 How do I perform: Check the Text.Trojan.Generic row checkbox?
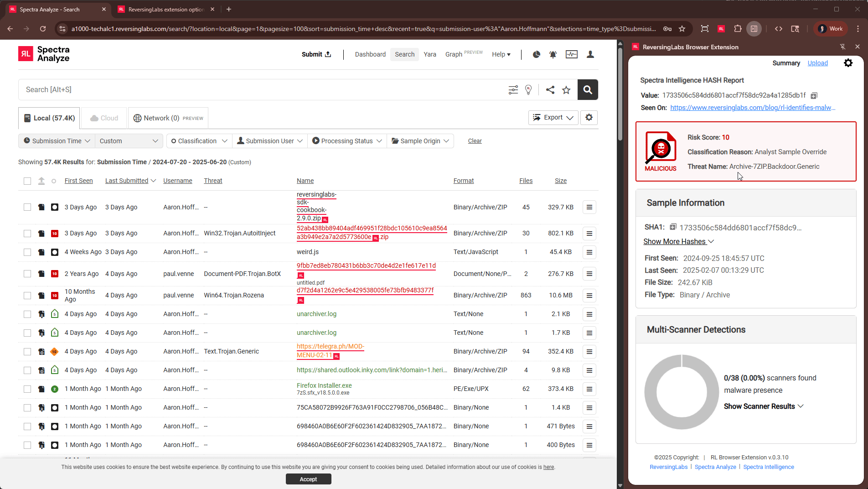(x=27, y=352)
